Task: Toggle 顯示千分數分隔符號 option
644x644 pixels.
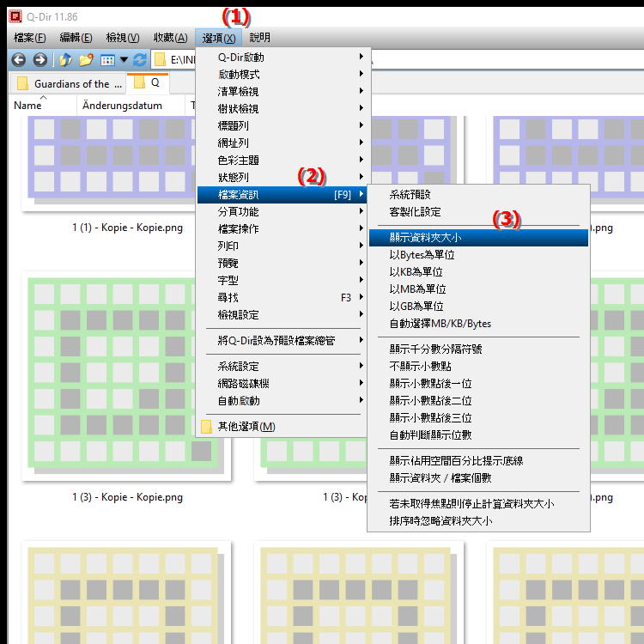Action: (478, 349)
